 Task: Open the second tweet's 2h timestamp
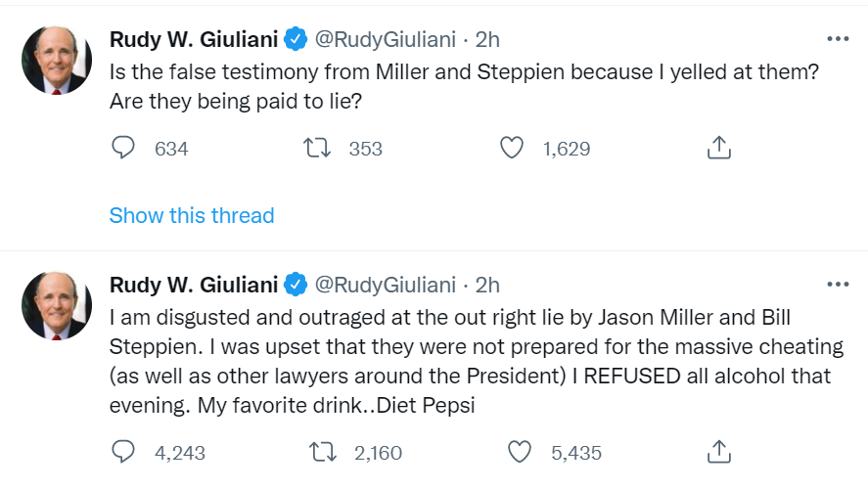coord(487,285)
